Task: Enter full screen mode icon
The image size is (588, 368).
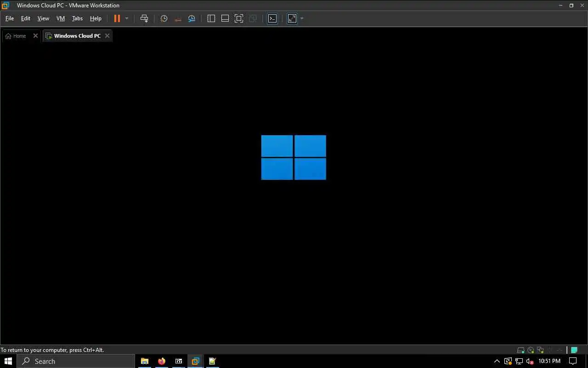Action: coord(239,18)
